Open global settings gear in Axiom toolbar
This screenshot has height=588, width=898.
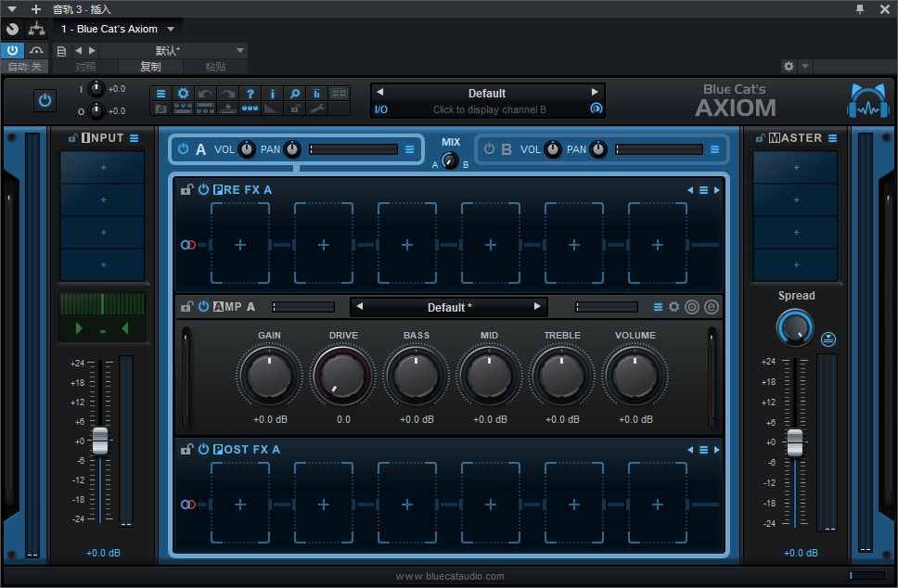[184, 94]
